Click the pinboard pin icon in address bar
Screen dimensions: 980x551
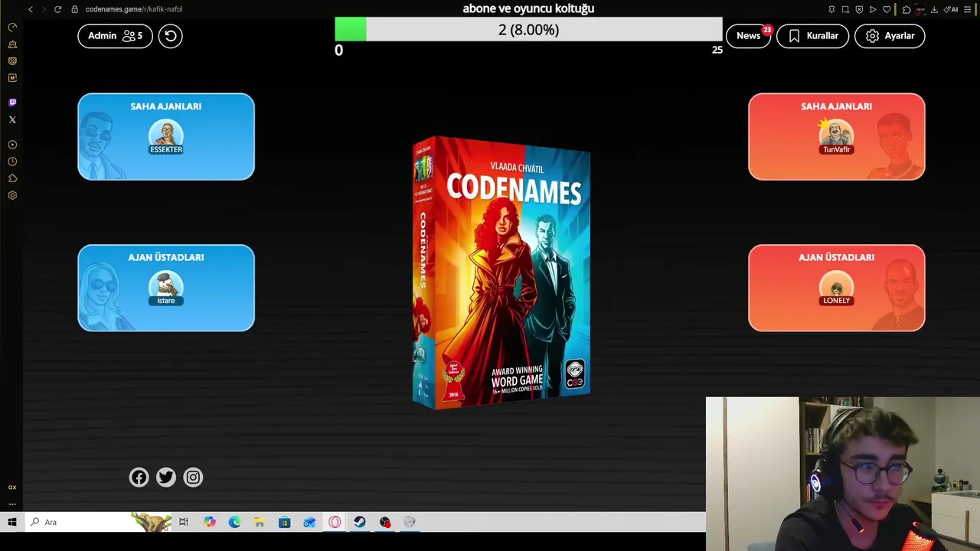point(831,9)
